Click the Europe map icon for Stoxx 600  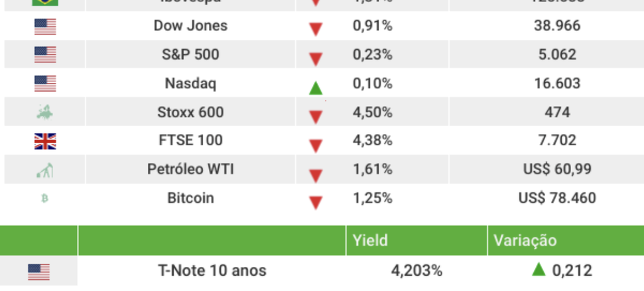coord(45,112)
